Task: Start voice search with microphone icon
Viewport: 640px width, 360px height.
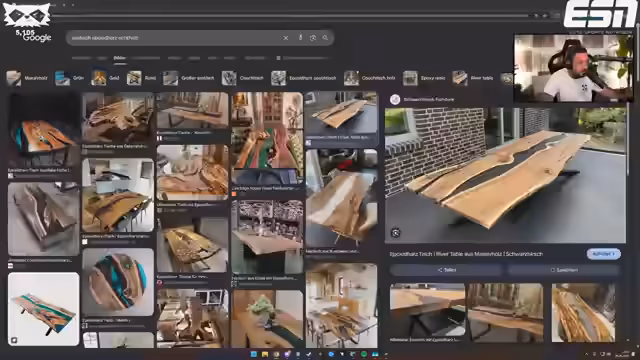Action: click(x=300, y=38)
